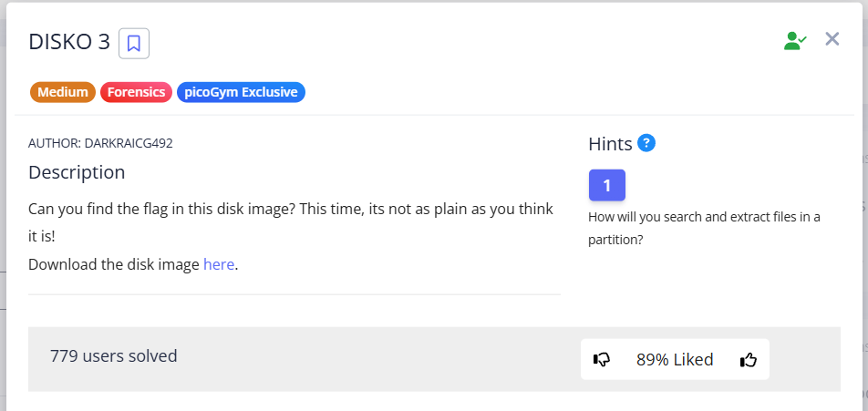Viewport: 868px width, 411px height.
Task: Like the challenge with thumbs up
Action: pos(749,359)
